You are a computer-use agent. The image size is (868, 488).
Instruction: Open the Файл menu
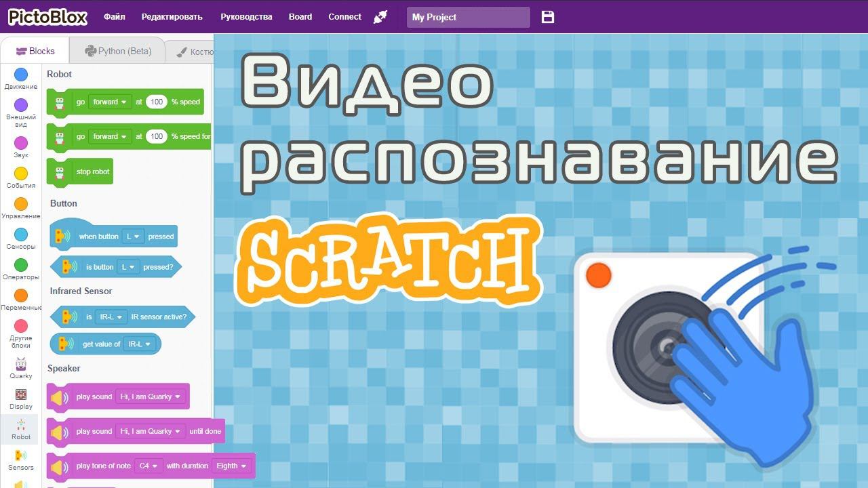(115, 17)
